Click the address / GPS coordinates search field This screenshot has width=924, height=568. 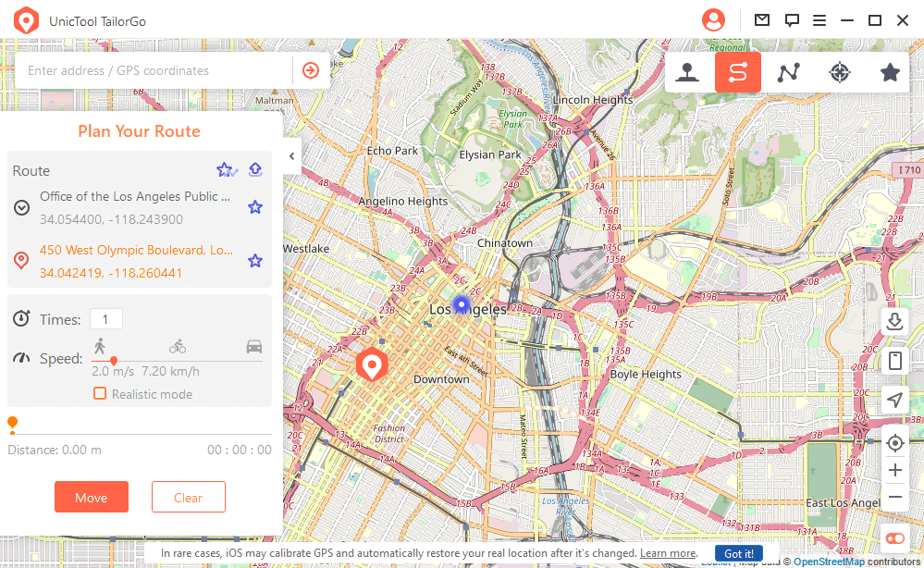[x=153, y=70]
